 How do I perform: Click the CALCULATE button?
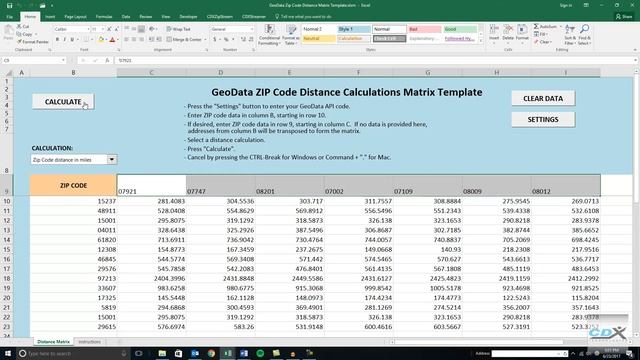point(63,102)
